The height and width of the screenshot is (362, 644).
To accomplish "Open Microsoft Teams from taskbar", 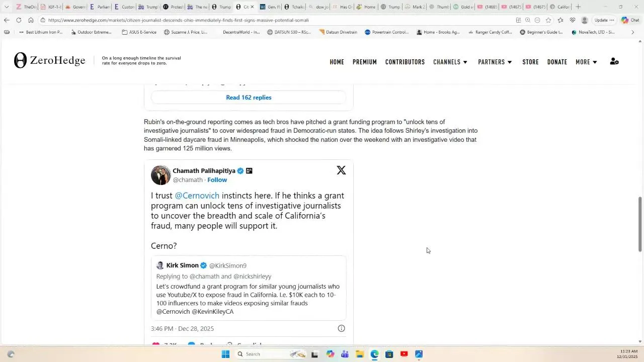I will point(345,354).
